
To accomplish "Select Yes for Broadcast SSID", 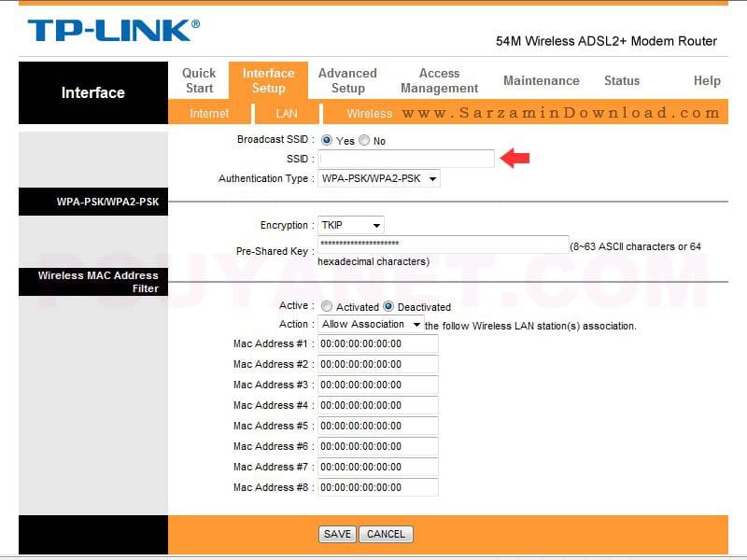I will pos(327,141).
